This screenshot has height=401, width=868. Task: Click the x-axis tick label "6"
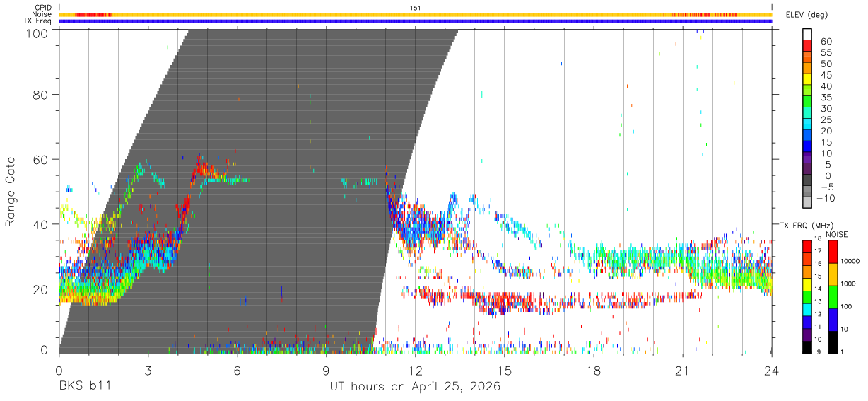(237, 370)
